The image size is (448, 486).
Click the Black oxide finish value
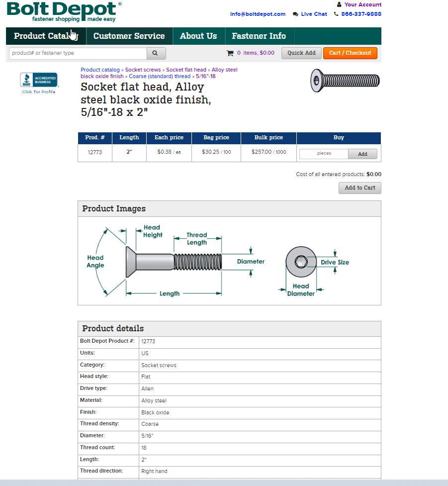coord(155,412)
